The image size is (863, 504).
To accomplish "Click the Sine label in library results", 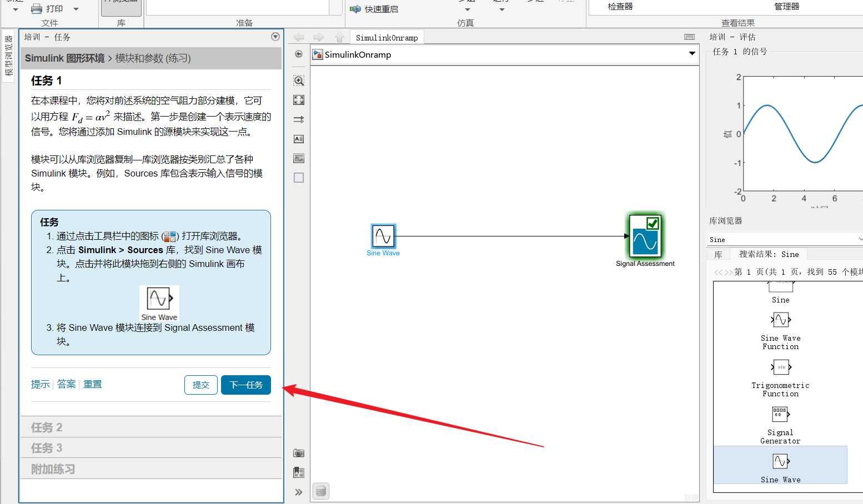I will tap(781, 300).
